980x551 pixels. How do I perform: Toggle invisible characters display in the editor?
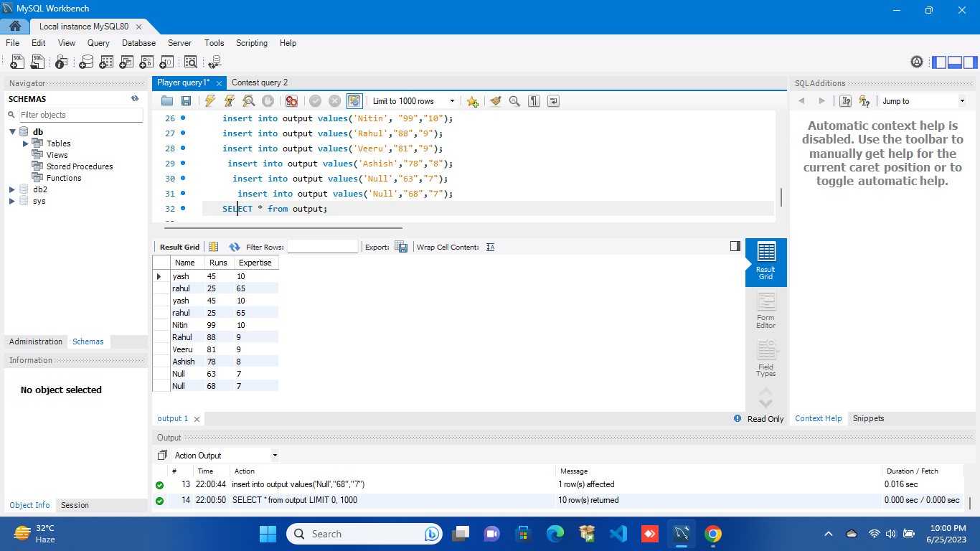(x=534, y=100)
